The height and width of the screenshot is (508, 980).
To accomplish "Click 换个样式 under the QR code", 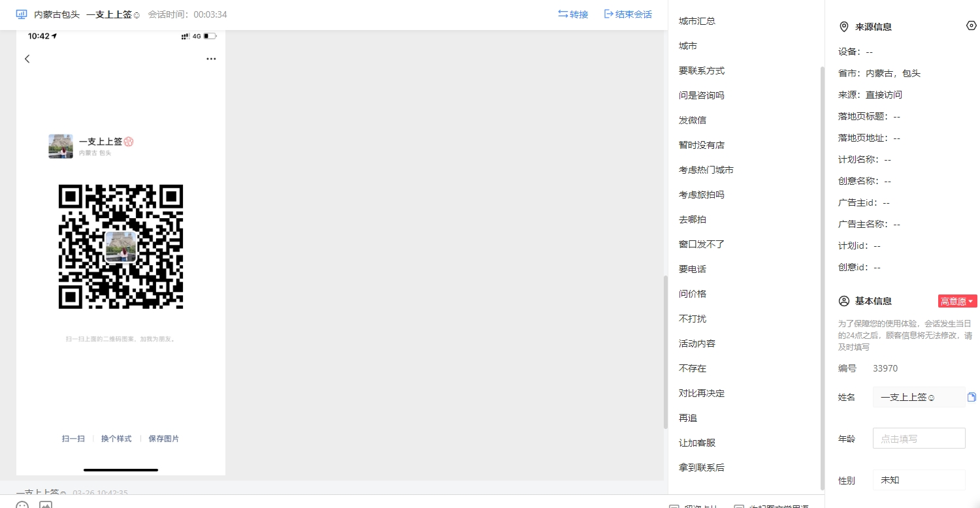I will pos(116,439).
